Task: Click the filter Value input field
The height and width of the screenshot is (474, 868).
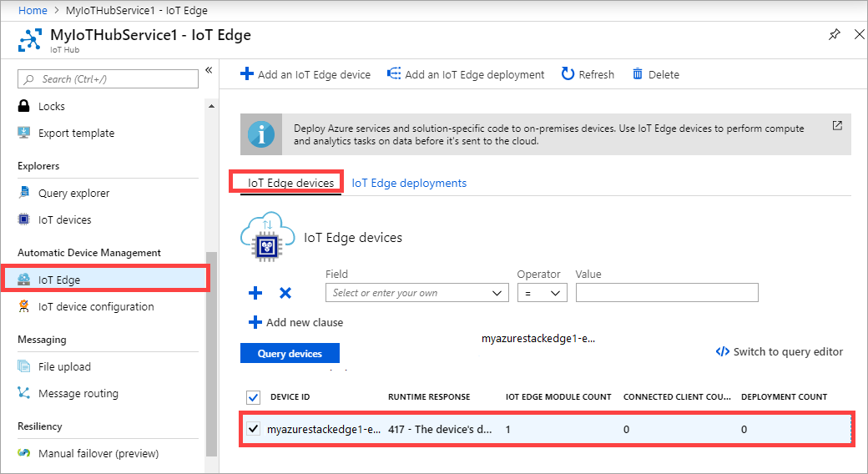Action: coord(666,293)
